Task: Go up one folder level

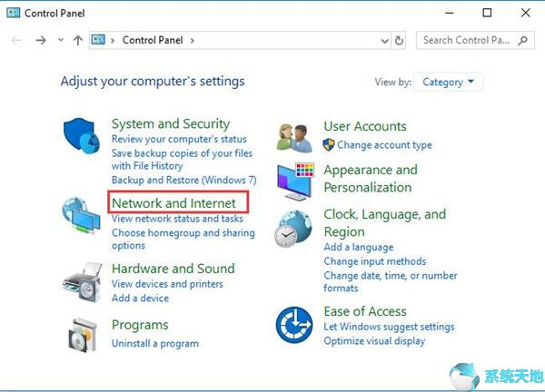Action: coord(78,41)
